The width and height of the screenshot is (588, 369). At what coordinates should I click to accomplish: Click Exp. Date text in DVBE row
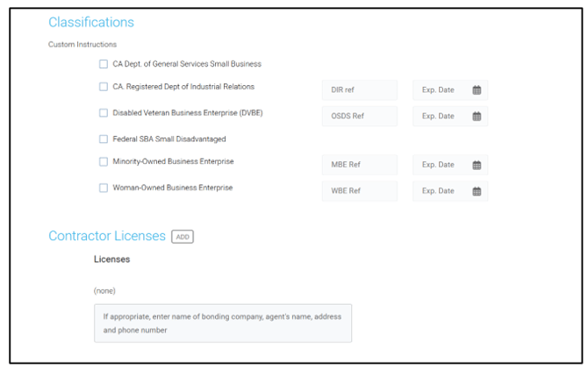439,116
